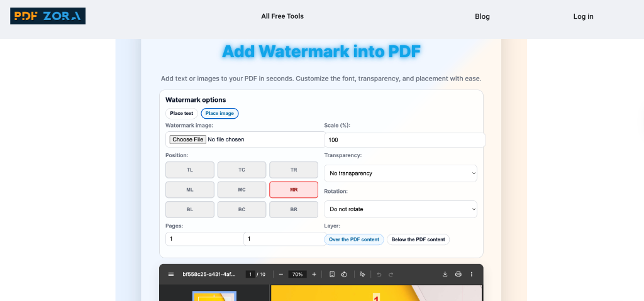This screenshot has height=301, width=644.
Task: Set position to MR
Action: tap(294, 190)
